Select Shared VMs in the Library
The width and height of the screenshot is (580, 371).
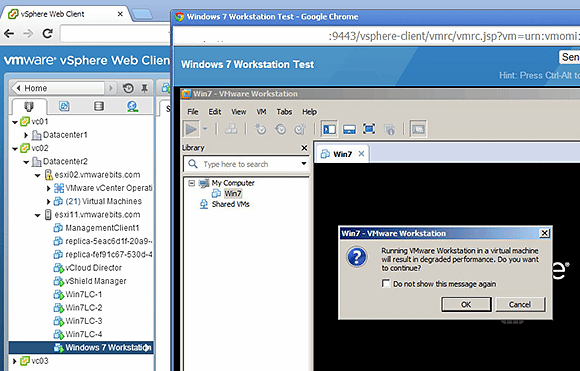(230, 204)
